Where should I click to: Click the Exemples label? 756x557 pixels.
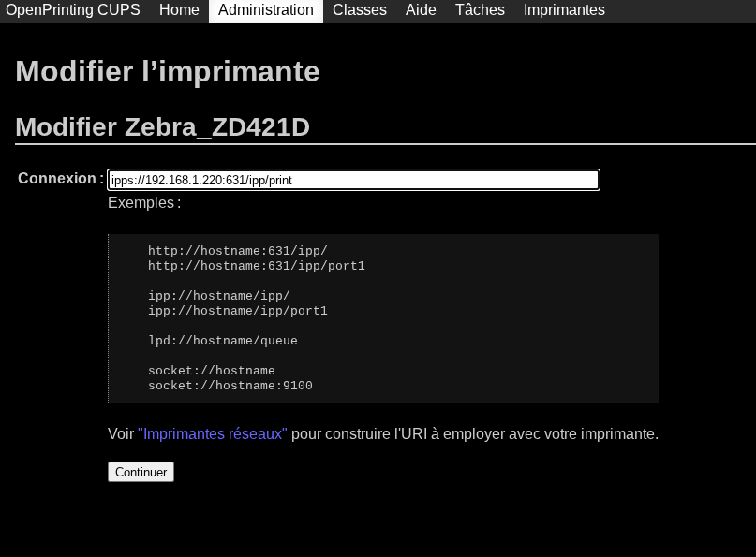click(x=144, y=203)
